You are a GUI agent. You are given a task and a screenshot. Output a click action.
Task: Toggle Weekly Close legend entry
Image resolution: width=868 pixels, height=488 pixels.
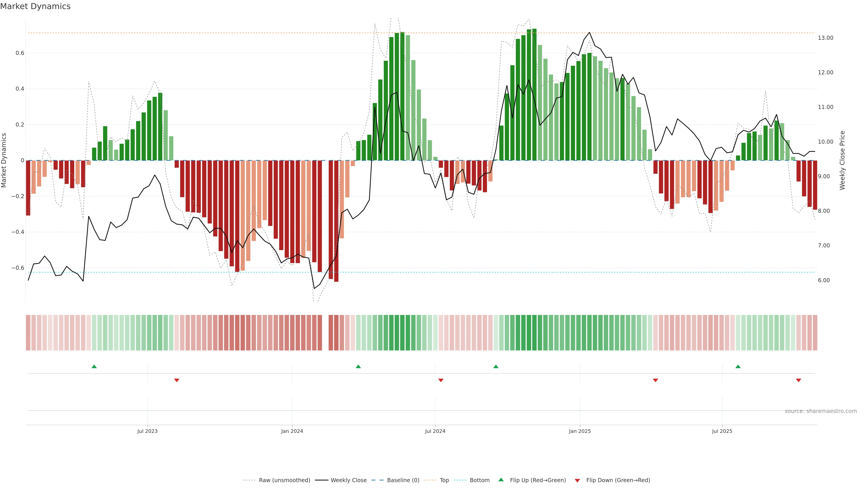(x=348, y=480)
